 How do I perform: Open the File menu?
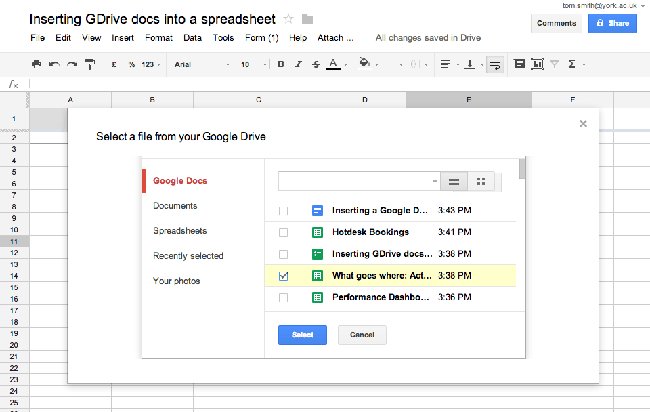click(37, 38)
